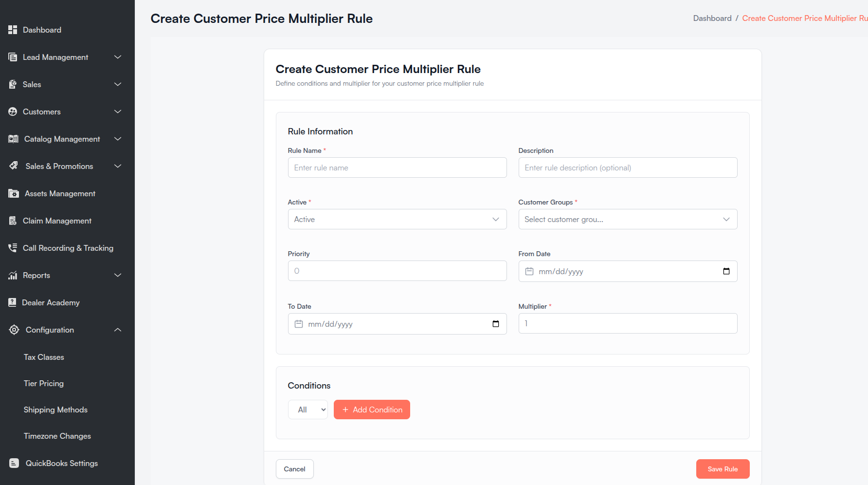Click the Reports chart icon

[x=13, y=275]
